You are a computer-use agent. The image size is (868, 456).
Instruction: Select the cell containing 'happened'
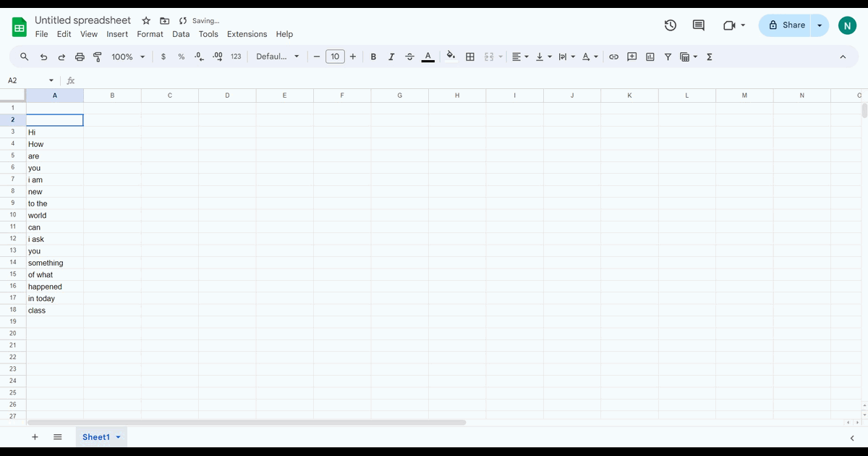[x=55, y=287]
